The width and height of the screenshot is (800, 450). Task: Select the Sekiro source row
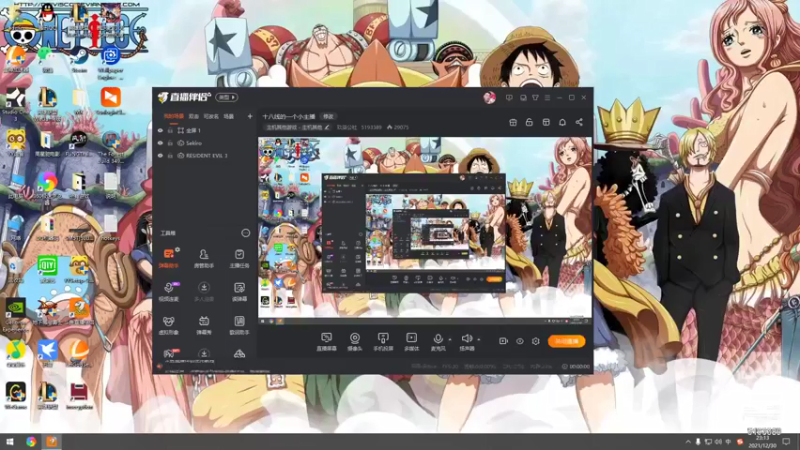click(205, 143)
